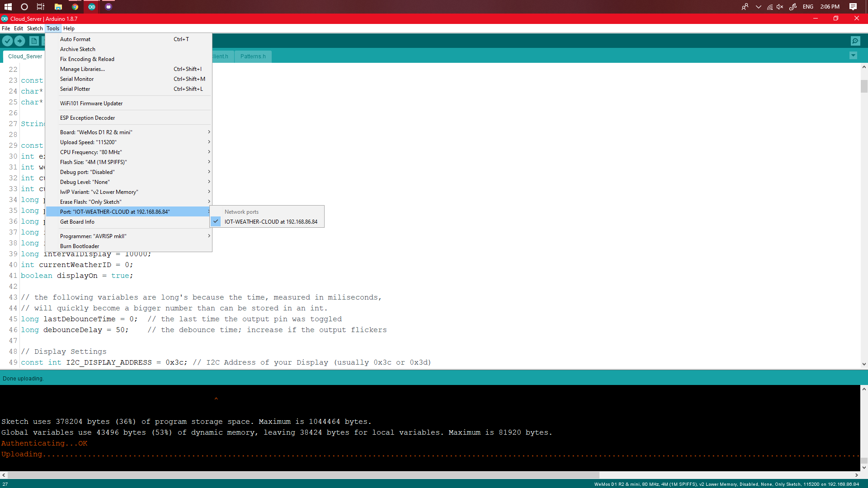Open the Help menu

pos(69,28)
